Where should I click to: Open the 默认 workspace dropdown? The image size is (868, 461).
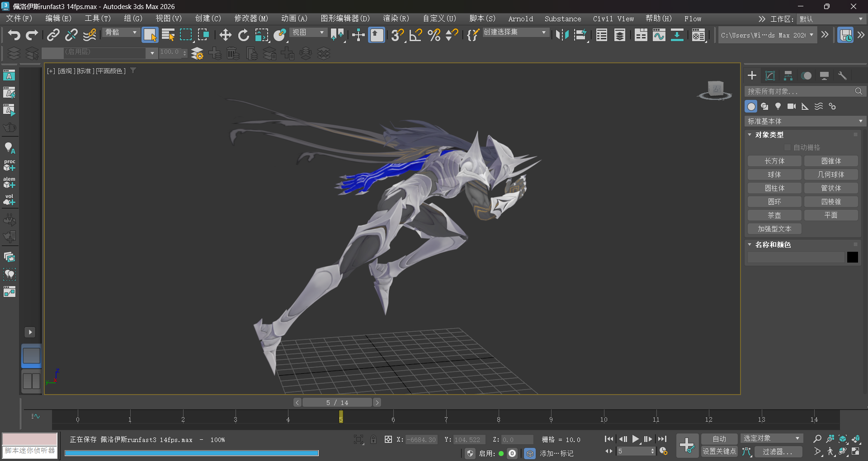(x=831, y=19)
